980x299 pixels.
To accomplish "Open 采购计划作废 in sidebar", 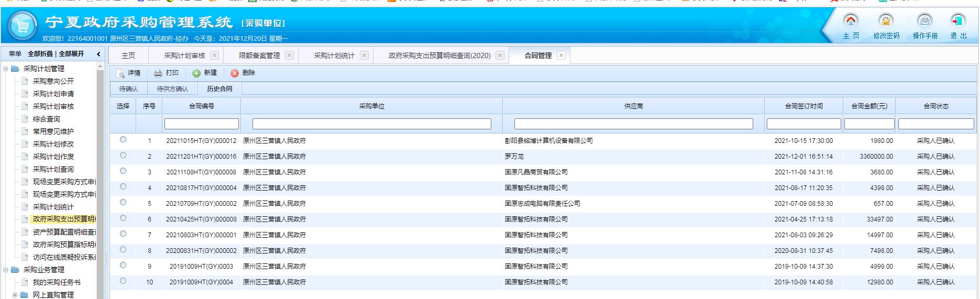I will tap(53, 157).
